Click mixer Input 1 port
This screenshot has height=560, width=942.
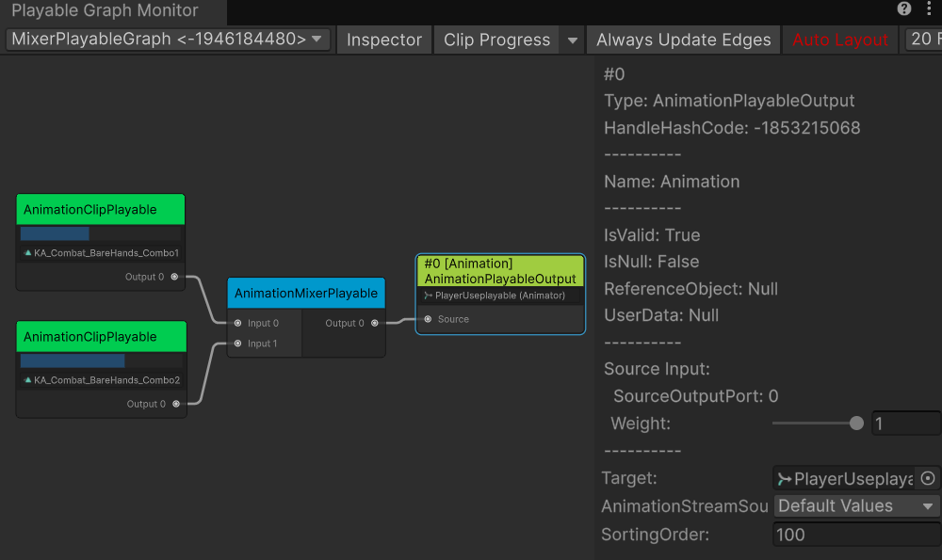(x=237, y=344)
